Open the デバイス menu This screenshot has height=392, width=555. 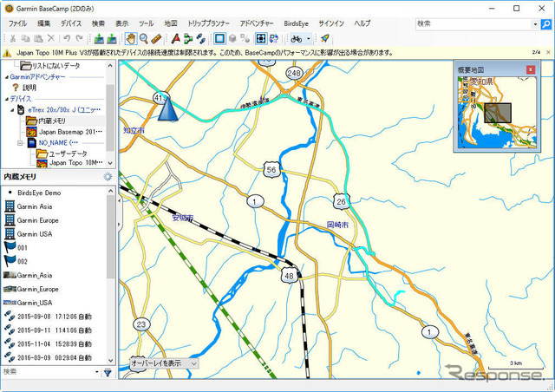pos(71,23)
